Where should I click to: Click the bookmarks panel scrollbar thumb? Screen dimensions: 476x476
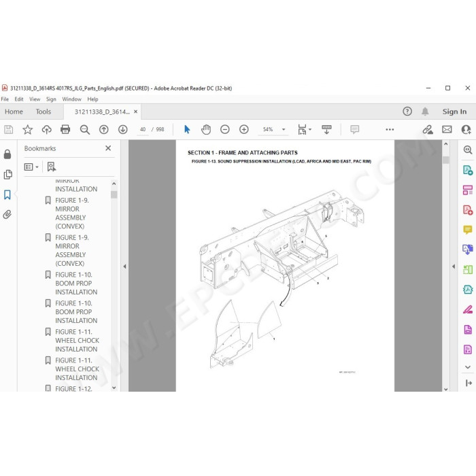[x=114, y=194]
